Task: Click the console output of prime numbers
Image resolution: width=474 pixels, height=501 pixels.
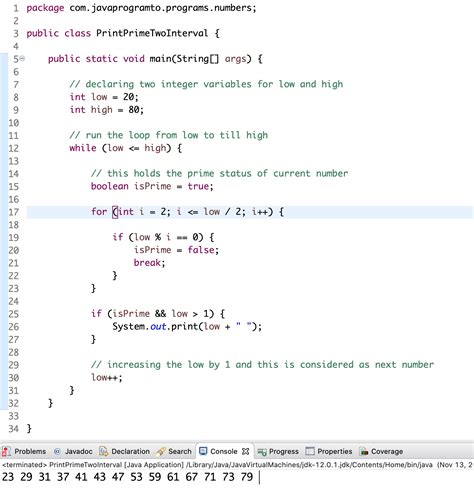Action: [127, 477]
